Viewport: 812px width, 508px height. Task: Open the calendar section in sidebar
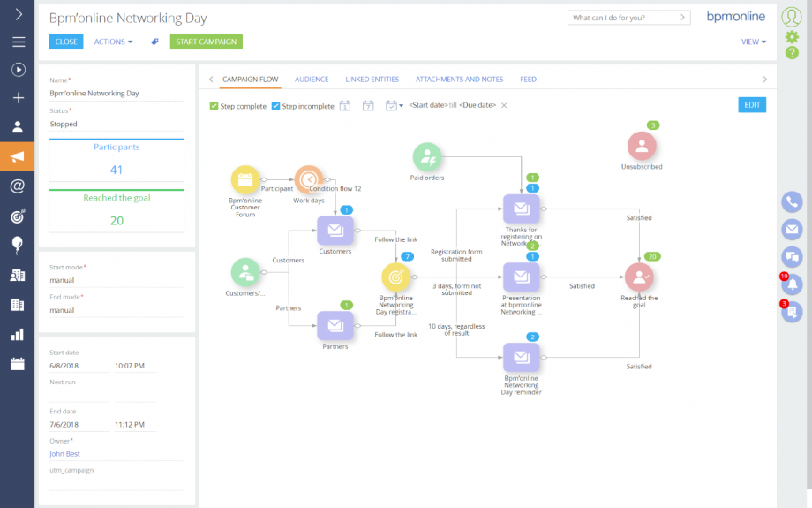tap(18, 364)
